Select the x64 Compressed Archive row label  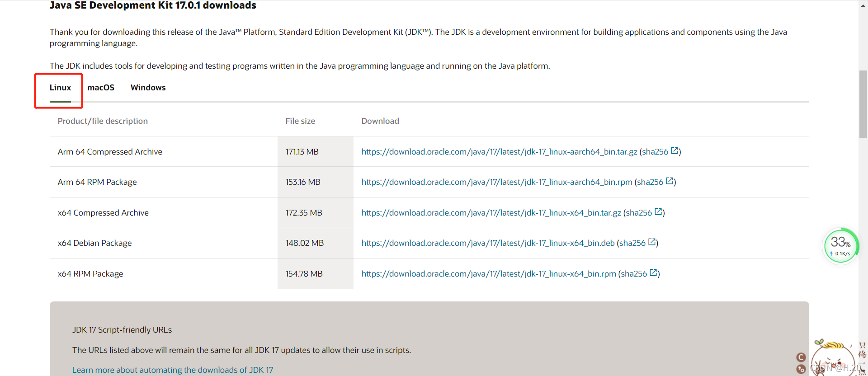(x=103, y=213)
